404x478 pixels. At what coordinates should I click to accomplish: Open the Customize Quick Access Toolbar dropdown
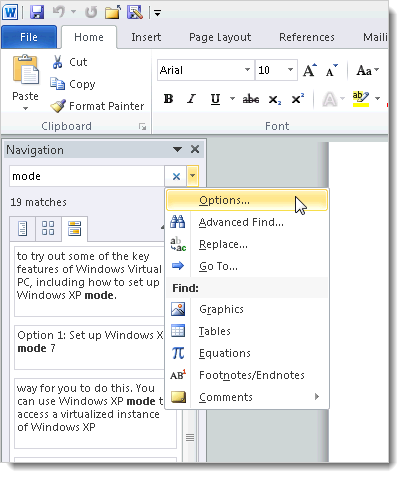coord(157,13)
